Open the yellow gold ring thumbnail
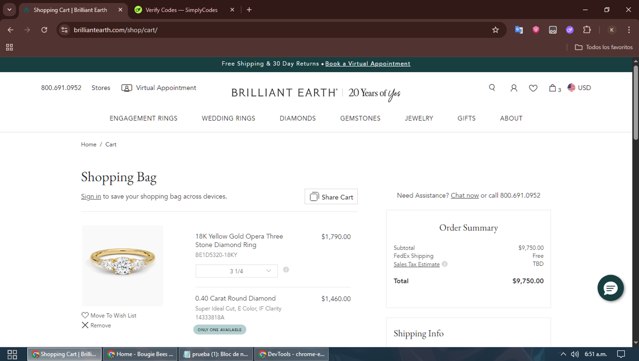The image size is (639, 361). [122, 265]
